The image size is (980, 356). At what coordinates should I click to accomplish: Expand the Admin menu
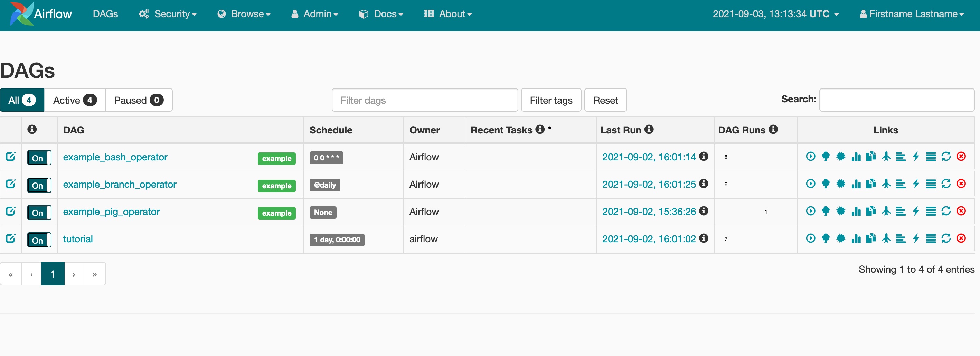314,14
